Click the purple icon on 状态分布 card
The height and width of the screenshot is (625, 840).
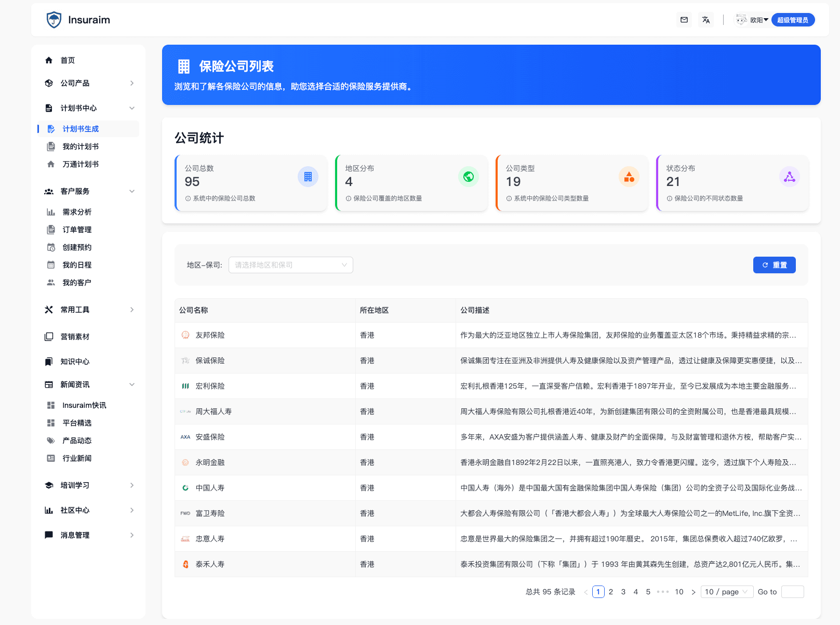pyautogui.click(x=790, y=177)
